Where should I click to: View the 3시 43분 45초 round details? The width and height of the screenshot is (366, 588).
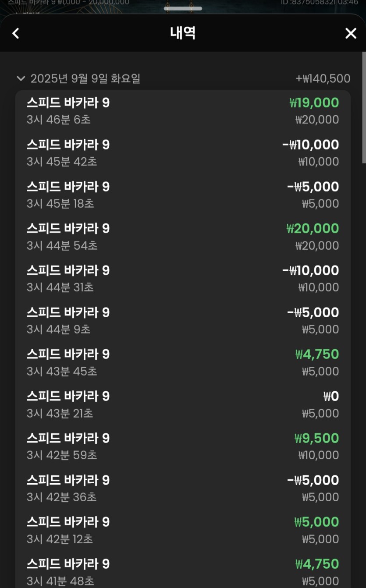coord(183,362)
